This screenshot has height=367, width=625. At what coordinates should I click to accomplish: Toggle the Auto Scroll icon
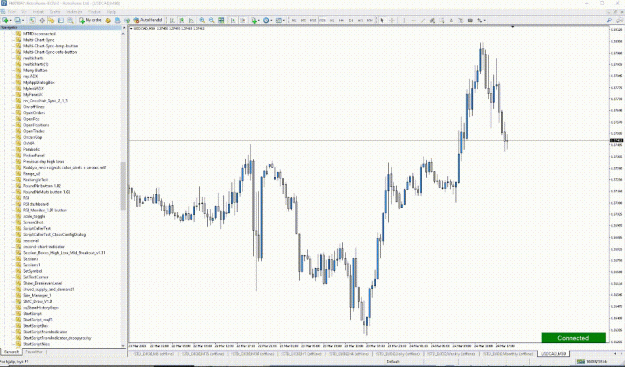tap(233, 20)
